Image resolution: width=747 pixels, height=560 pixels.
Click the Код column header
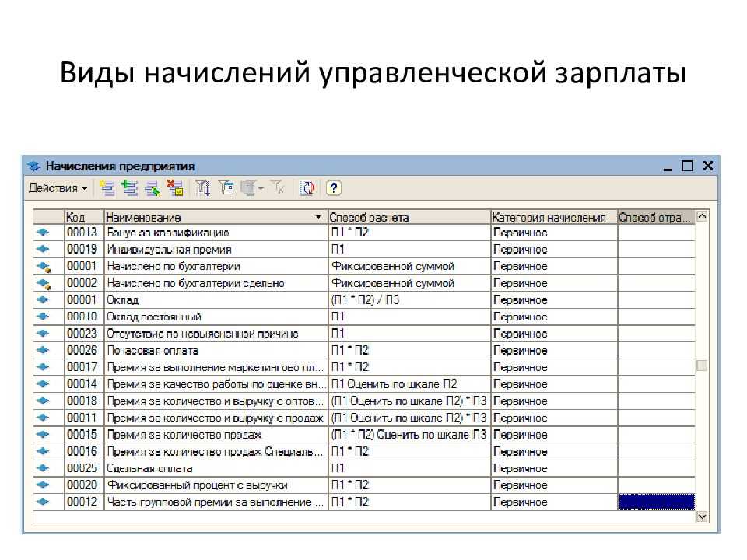(x=84, y=217)
